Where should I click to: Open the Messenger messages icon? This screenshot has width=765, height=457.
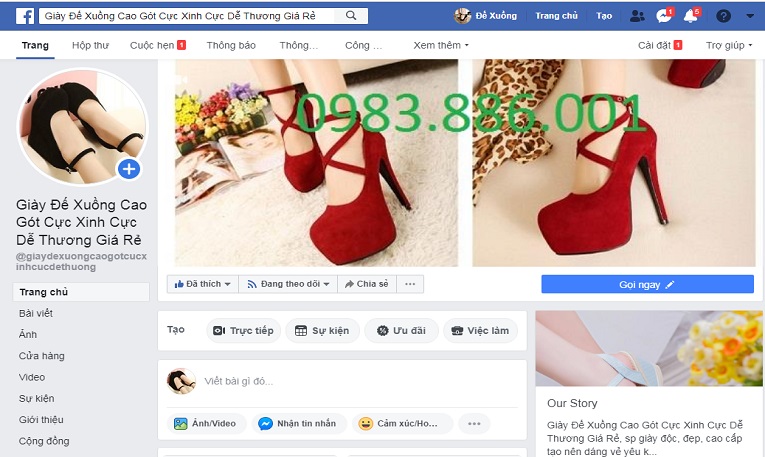click(x=663, y=16)
